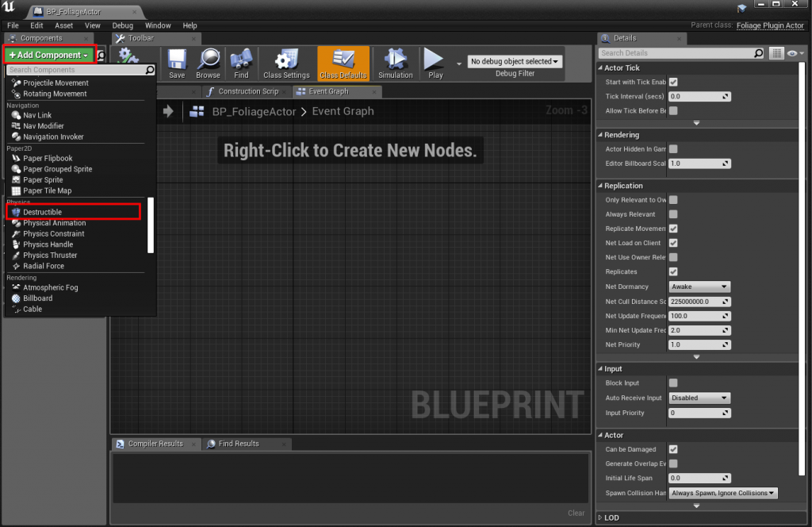812x527 pixels.
Task: Enable Actor Hidden In Game checkbox
Action: pos(673,148)
